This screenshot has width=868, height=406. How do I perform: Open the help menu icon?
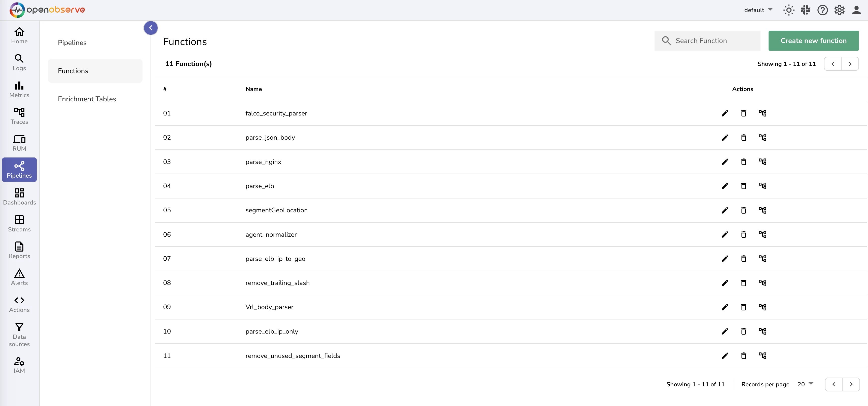click(x=822, y=10)
